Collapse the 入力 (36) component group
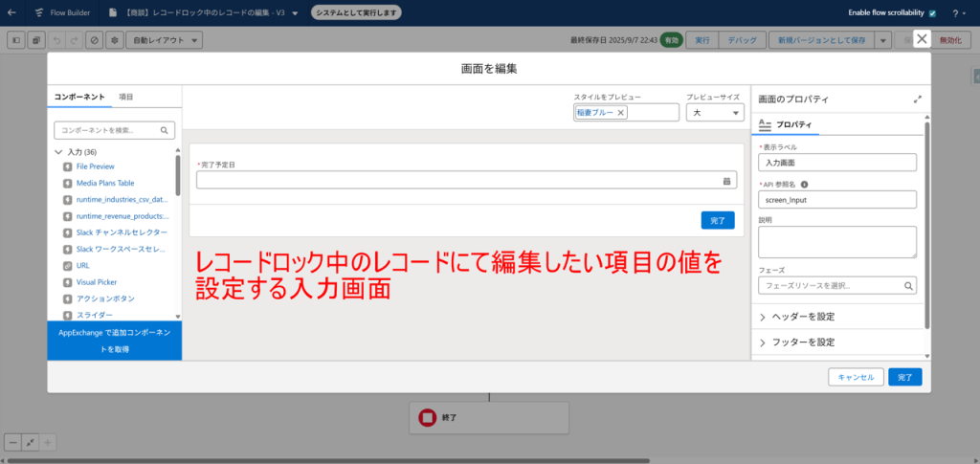This screenshot has height=464, width=980. (x=59, y=152)
